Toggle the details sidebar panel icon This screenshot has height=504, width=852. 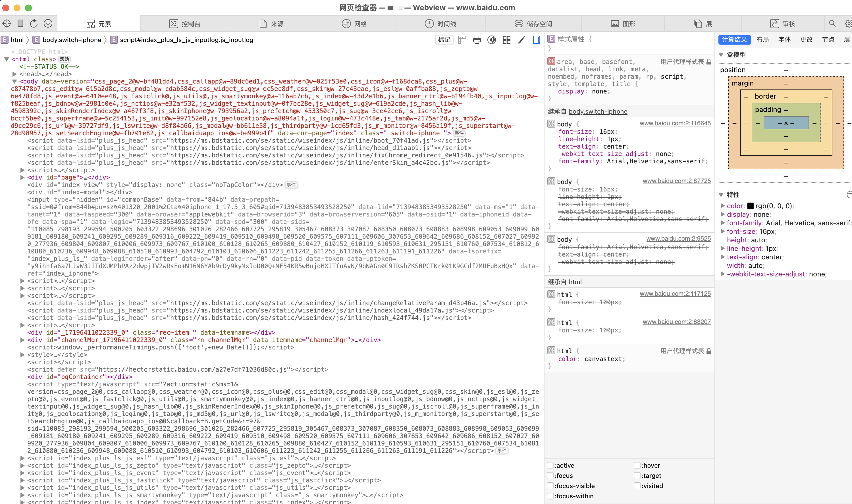pyautogui.click(x=536, y=40)
